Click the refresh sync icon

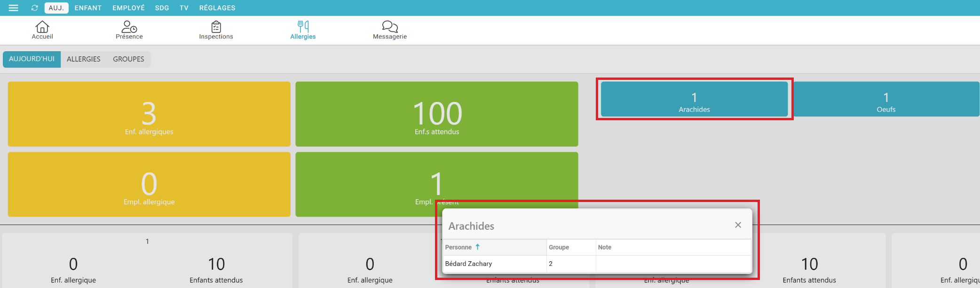point(34,8)
